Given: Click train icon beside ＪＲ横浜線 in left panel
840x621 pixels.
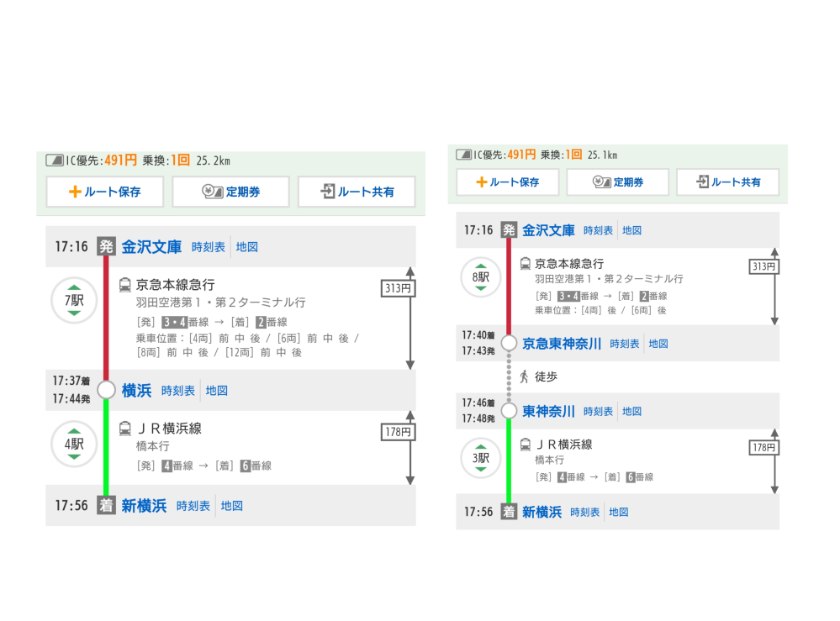Looking at the screenshot, I should (124, 429).
